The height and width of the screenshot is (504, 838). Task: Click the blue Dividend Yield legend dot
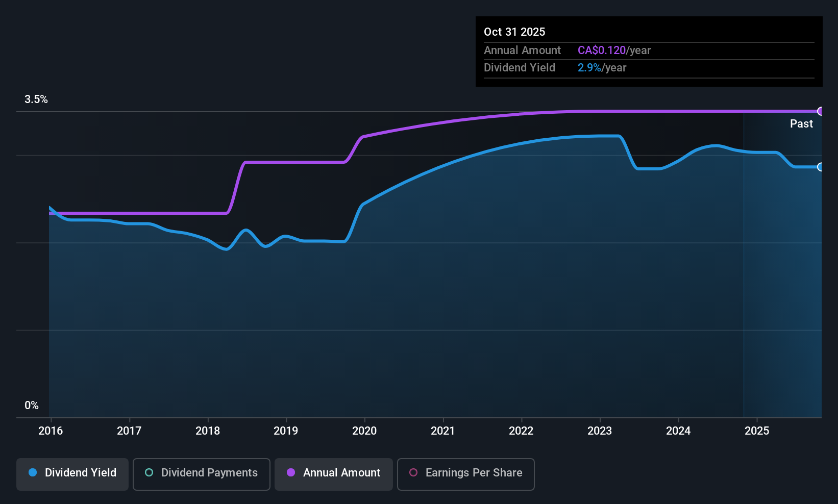33,473
